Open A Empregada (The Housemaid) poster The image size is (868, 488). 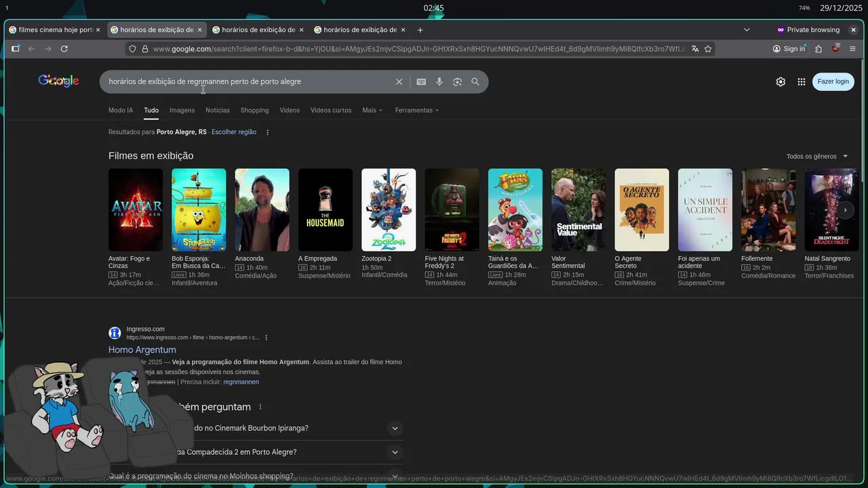[x=325, y=210]
